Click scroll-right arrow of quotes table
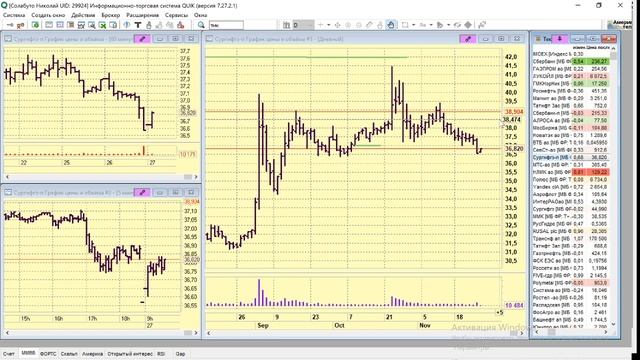The height and width of the screenshot is (360, 640). 606,332
